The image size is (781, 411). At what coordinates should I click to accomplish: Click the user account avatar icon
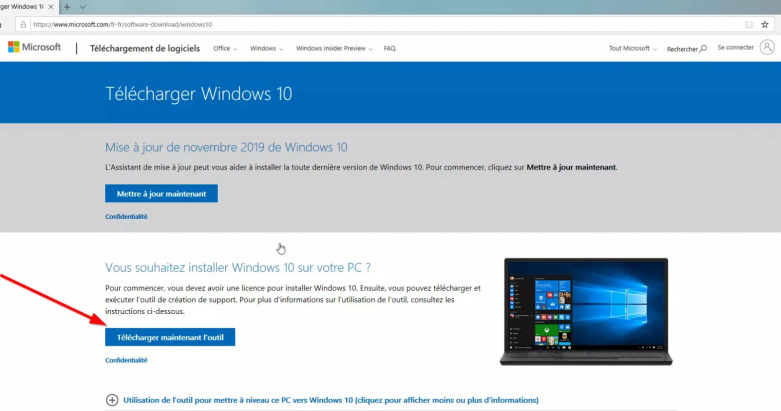click(x=767, y=47)
